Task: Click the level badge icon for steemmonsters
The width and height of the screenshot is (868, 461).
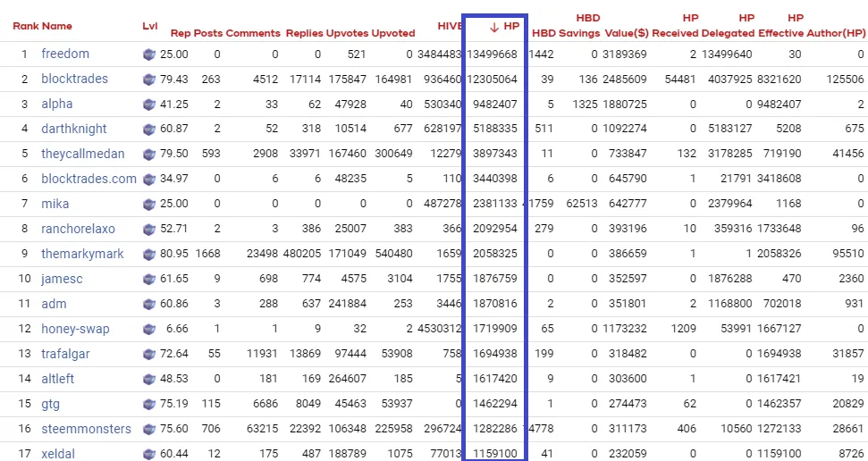Action: click(149, 429)
